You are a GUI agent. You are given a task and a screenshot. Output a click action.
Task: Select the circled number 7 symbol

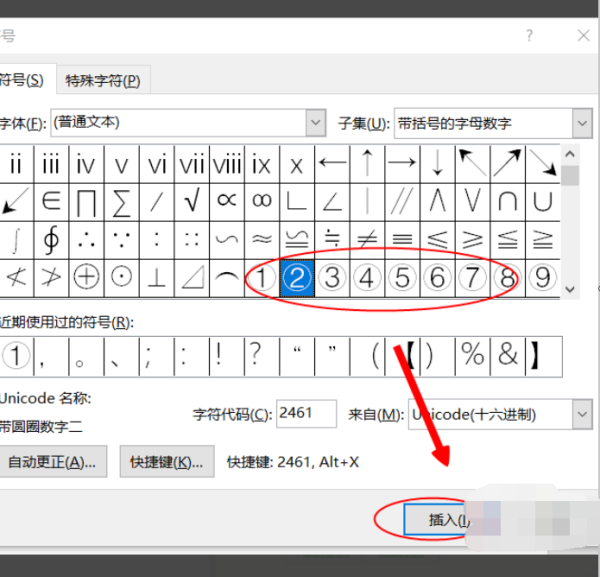[x=473, y=278]
